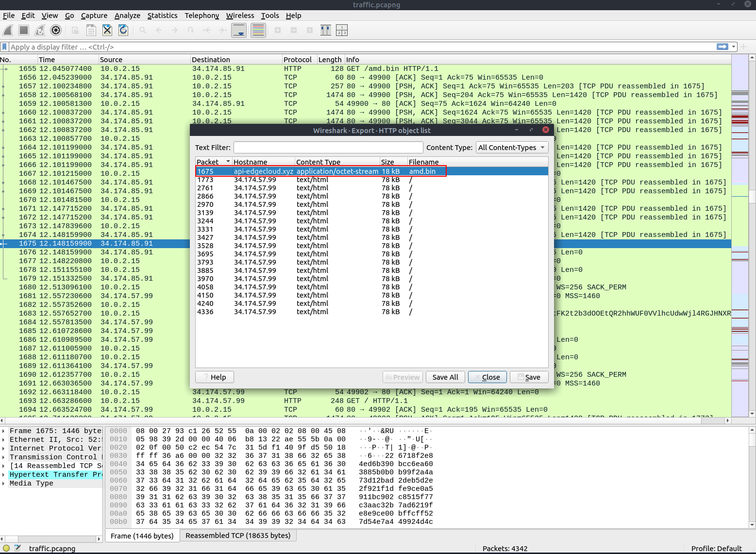The height and width of the screenshot is (554, 756).
Task: Open capture options gear icon
Action: [56, 30]
